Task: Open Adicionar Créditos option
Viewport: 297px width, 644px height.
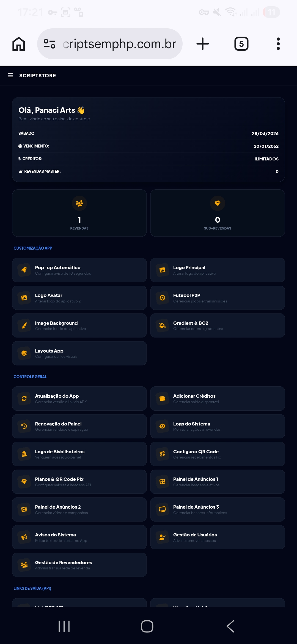Action: tap(217, 399)
